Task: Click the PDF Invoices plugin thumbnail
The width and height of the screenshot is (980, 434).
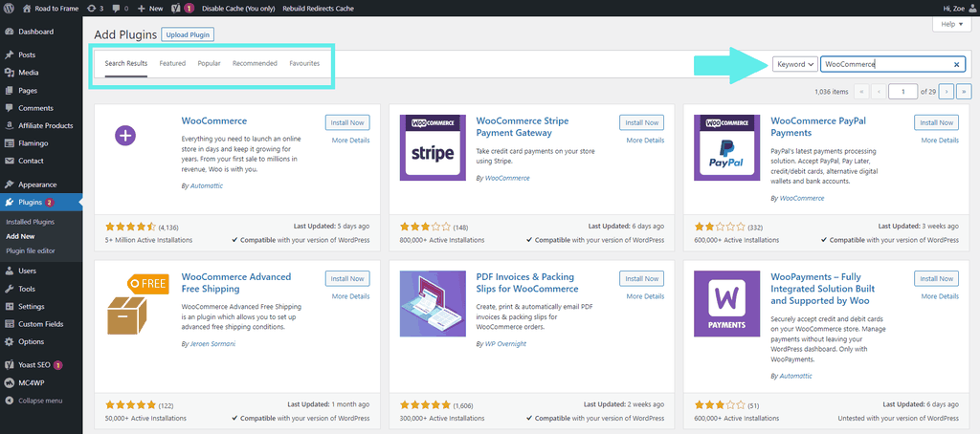Action: 433,303
